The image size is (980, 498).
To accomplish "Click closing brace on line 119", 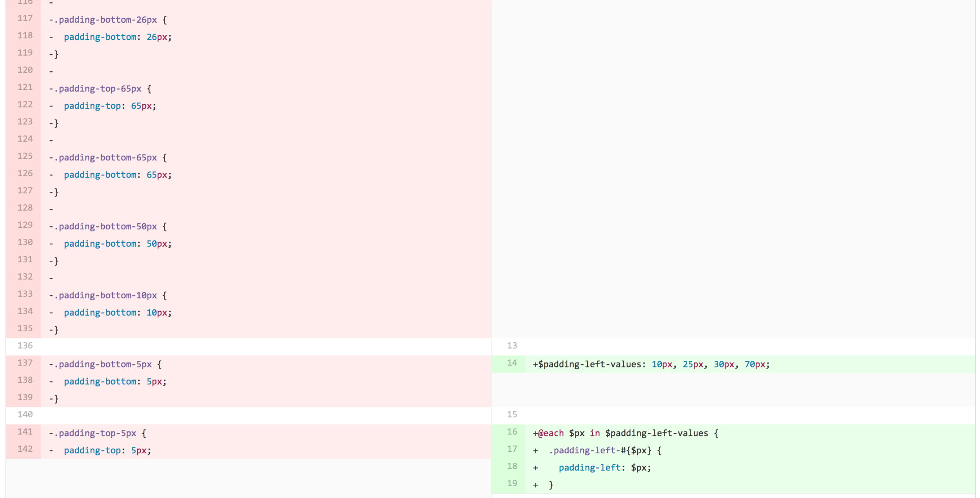I will (x=56, y=55).
